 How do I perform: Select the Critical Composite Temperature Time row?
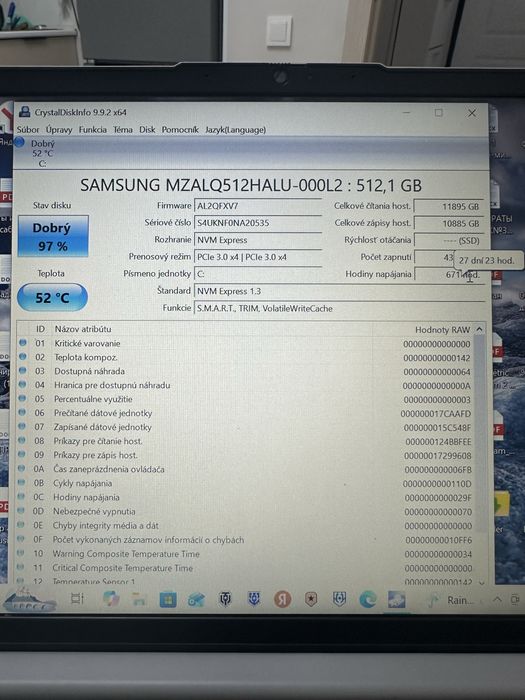coord(245,568)
